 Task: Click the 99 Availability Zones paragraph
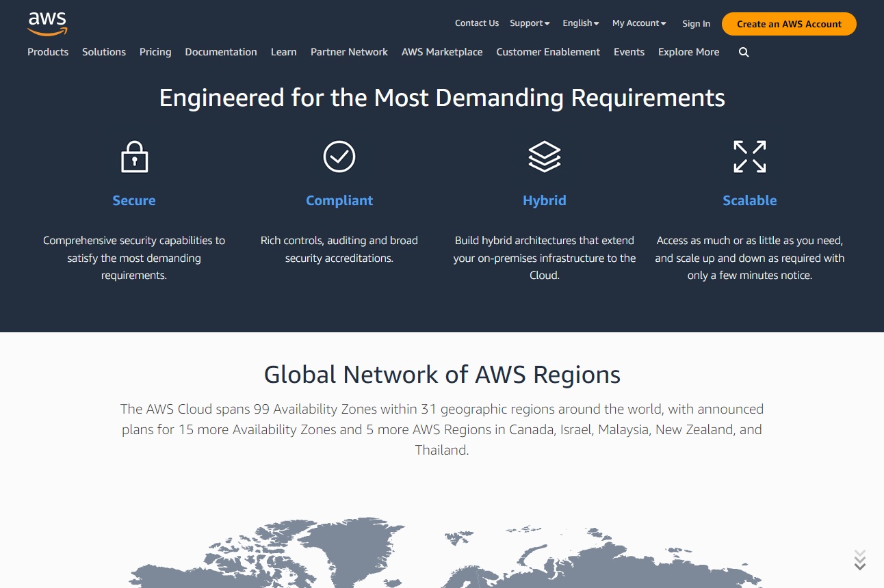pyautogui.click(x=442, y=429)
